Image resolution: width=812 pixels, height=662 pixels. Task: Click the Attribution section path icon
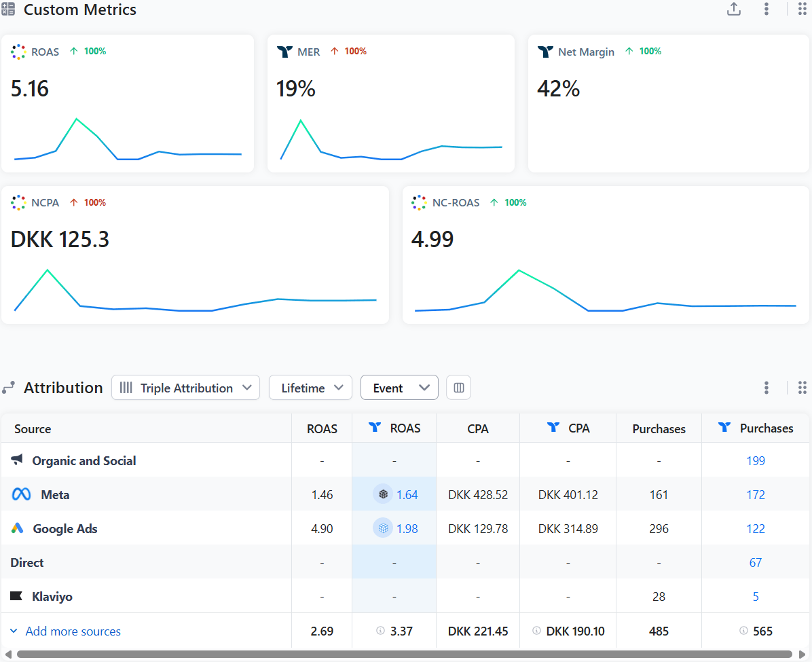[x=8, y=388]
